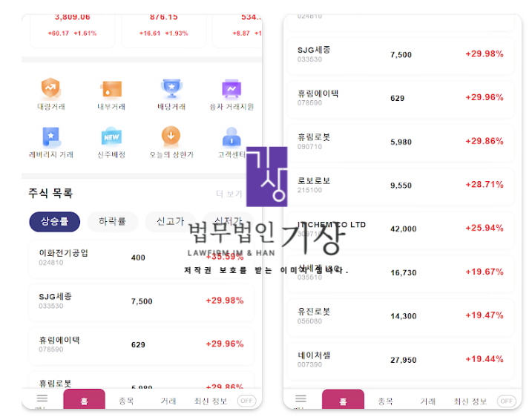Image resolution: width=532 pixels, height=420 pixels.
Task: Click price 14,300 on right phone
Action: pos(404,316)
